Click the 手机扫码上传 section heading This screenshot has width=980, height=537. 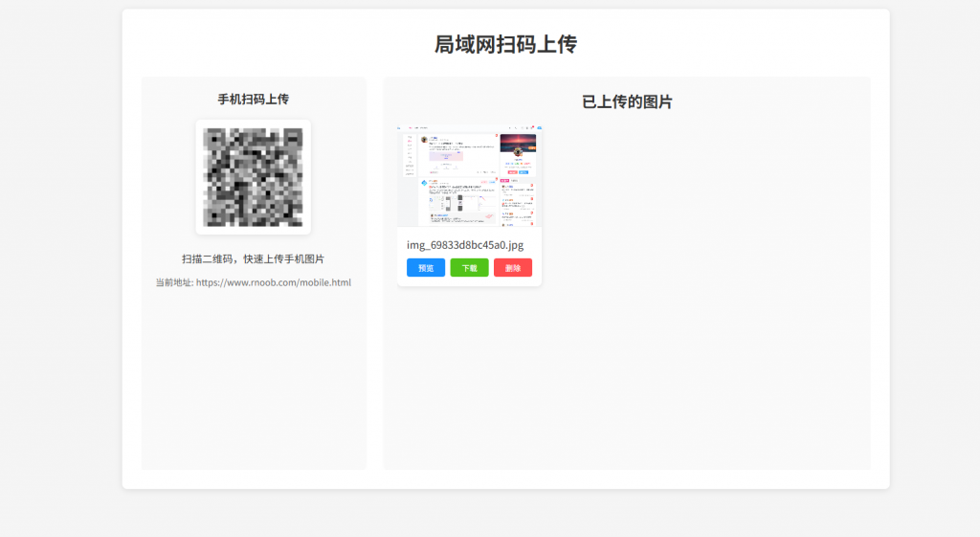(x=253, y=100)
